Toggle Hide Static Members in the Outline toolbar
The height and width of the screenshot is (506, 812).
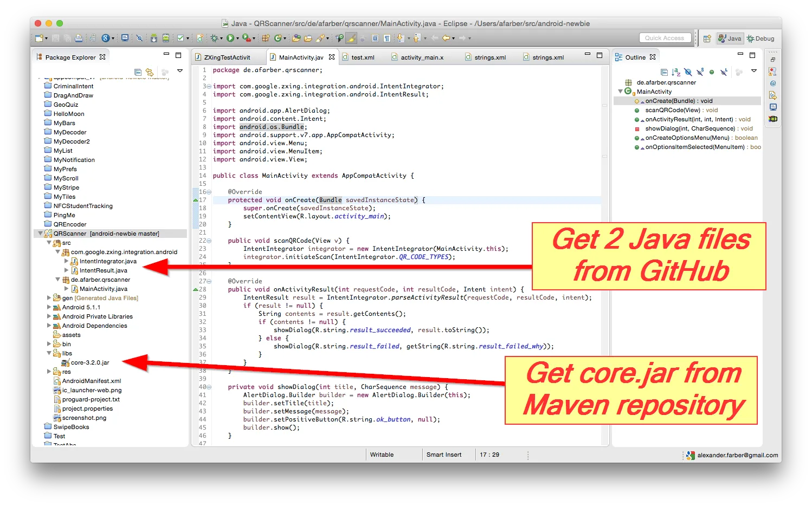(700, 72)
